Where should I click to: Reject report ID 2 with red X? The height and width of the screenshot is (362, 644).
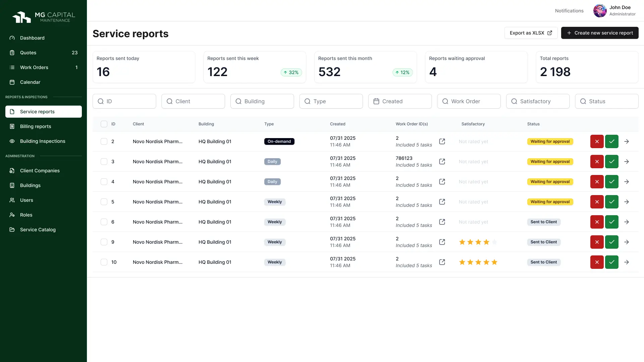pos(597,141)
